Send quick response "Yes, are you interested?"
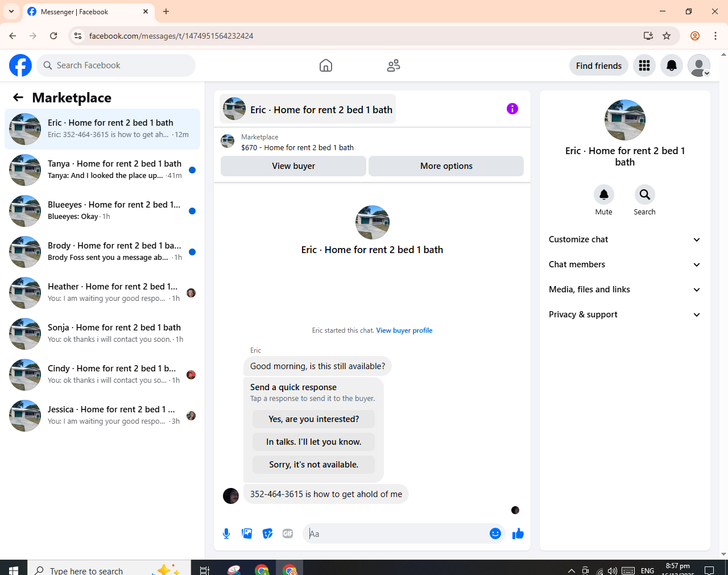The width and height of the screenshot is (728, 575). click(x=314, y=419)
